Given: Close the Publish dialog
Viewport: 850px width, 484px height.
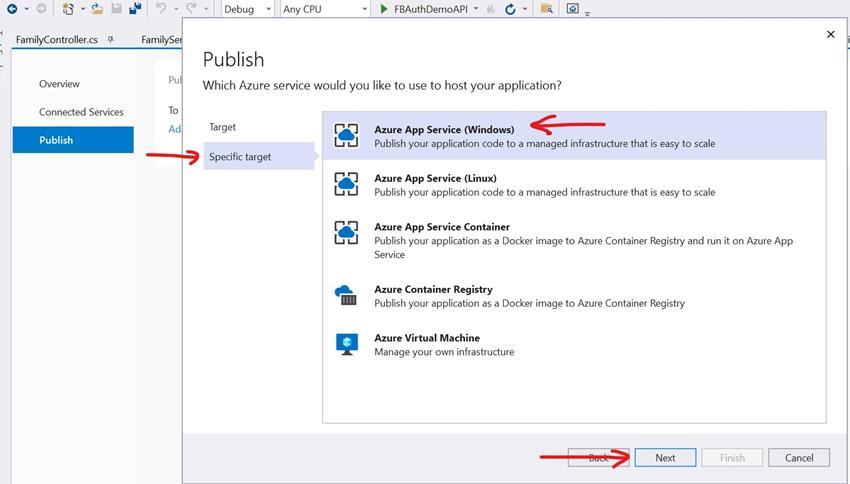Looking at the screenshot, I should click(830, 34).
